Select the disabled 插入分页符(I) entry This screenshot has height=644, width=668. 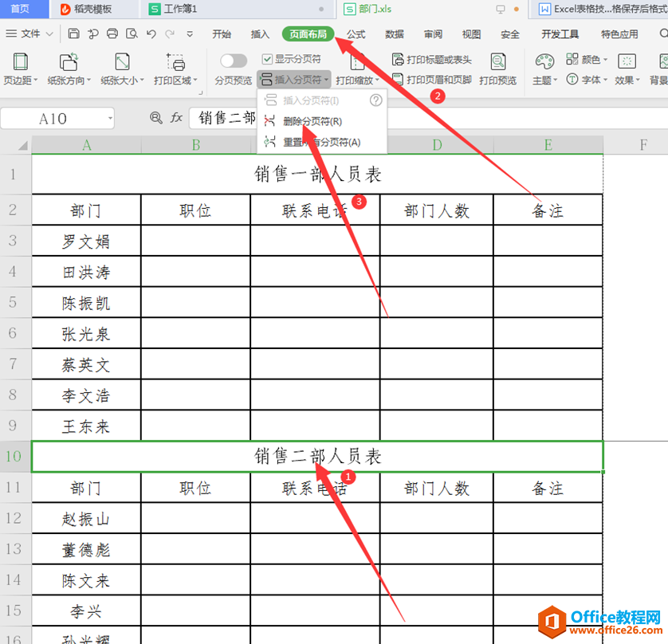(x=311, y=100)
